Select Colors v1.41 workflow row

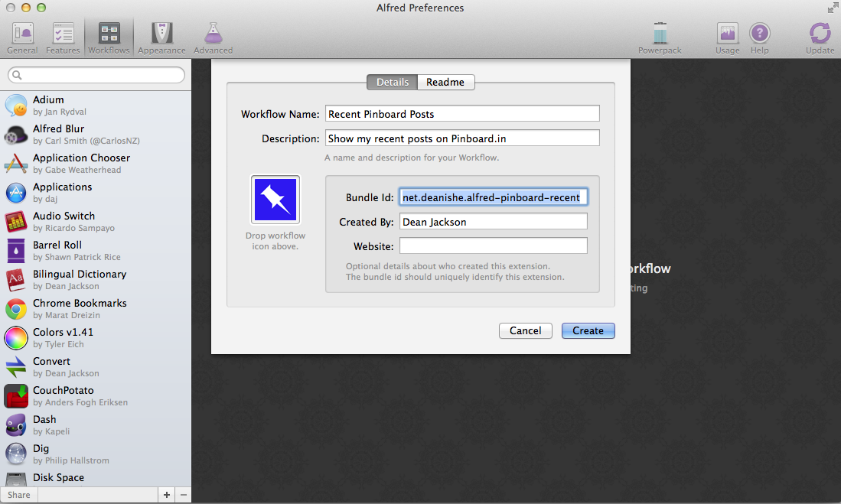(96, 337)
